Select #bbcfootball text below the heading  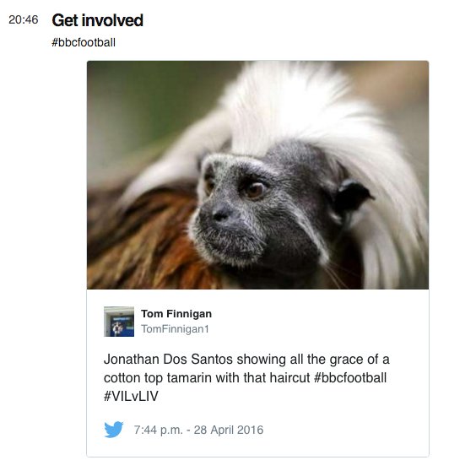(x=84, y=42)
